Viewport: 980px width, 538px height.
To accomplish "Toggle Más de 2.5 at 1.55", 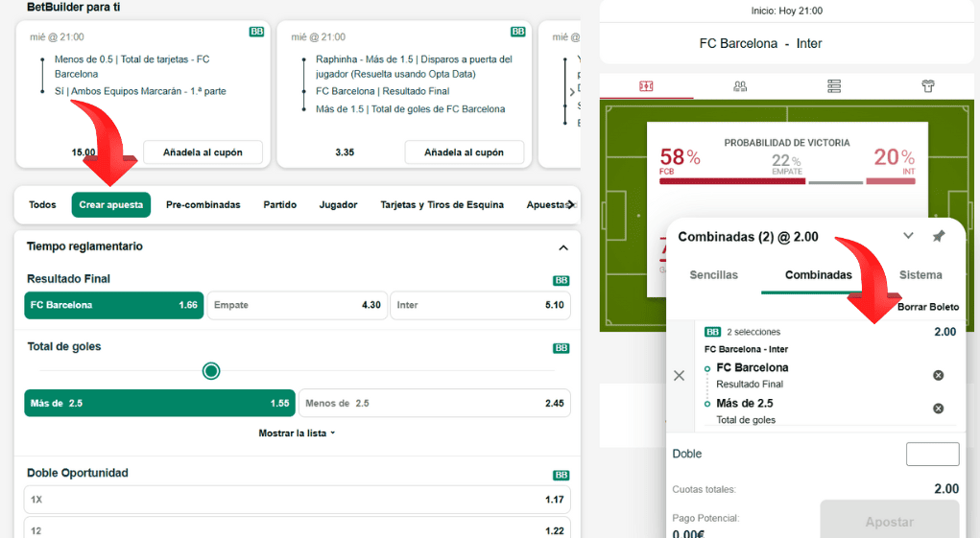I will tap(159, 403).
